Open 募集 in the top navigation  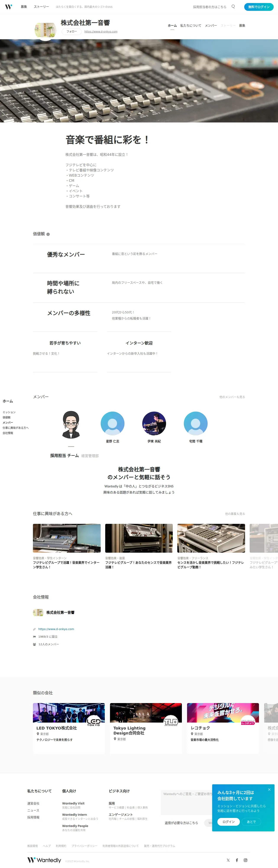coord(24,7)
